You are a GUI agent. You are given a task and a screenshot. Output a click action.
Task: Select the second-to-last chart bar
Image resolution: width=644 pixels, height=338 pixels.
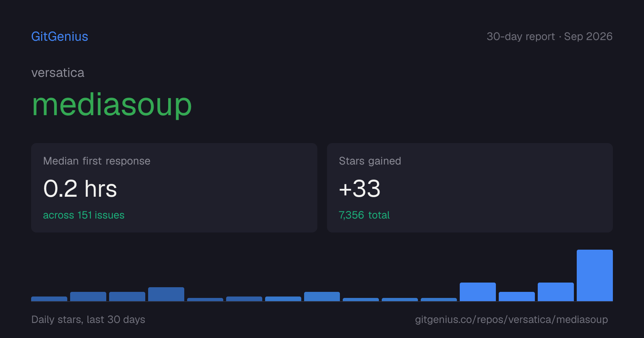coord(556,292)
